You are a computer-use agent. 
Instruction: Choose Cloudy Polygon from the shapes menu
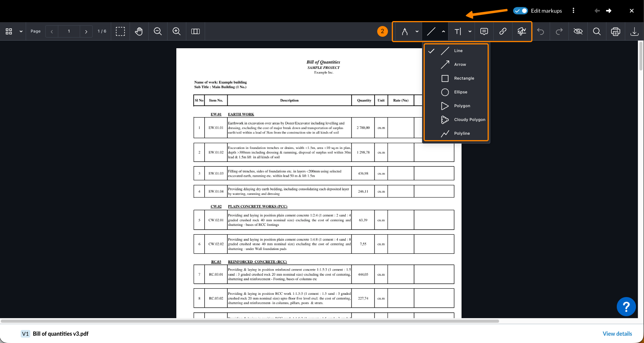click(x=469, y=120)
